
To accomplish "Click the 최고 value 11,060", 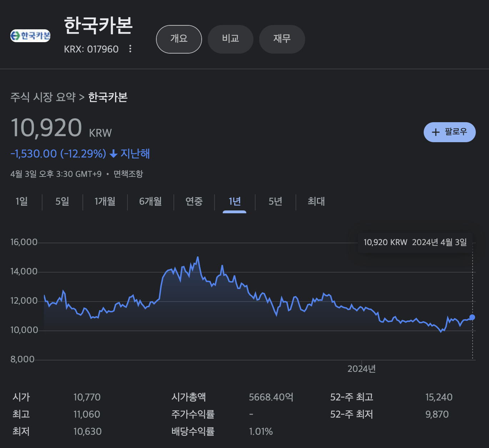I will click(87, 414).
